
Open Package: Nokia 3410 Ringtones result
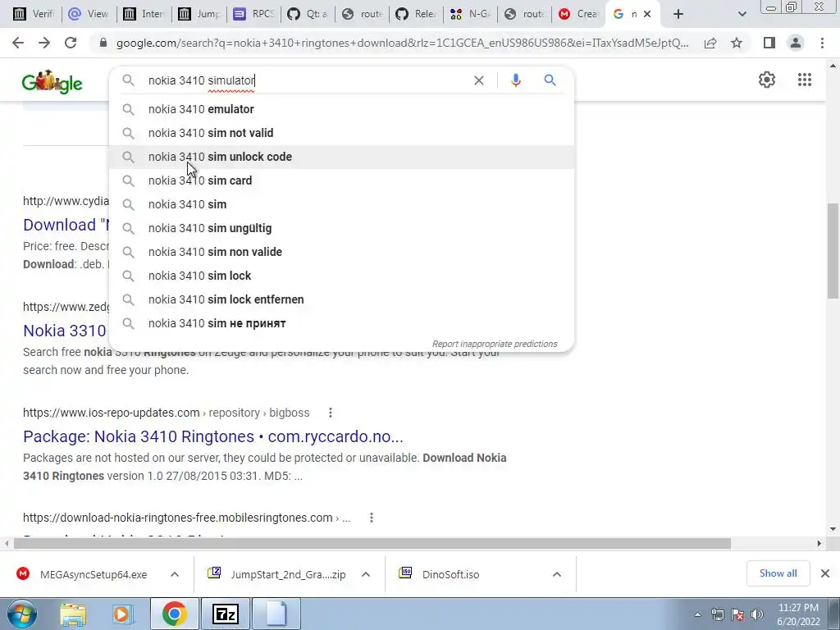coord(212,436)
